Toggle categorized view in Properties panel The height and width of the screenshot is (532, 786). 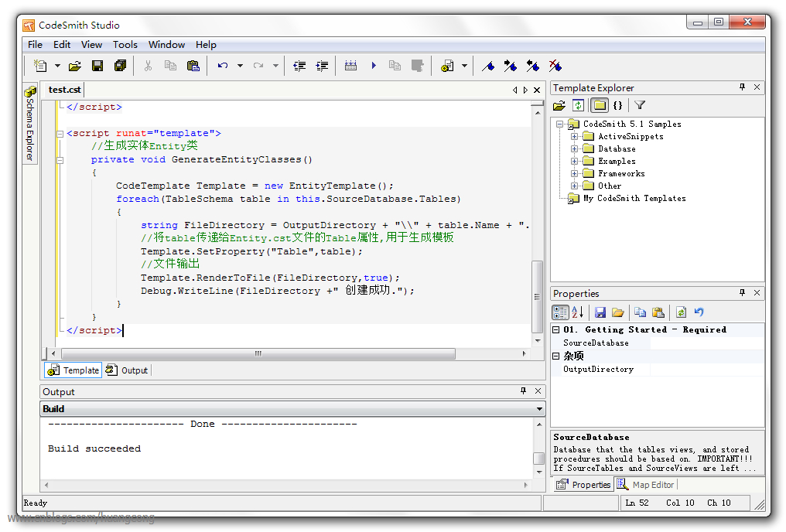point(560,312)
